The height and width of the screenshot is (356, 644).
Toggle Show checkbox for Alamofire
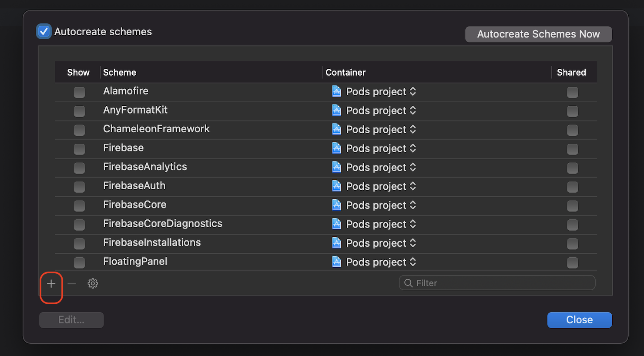coord(79,92)
